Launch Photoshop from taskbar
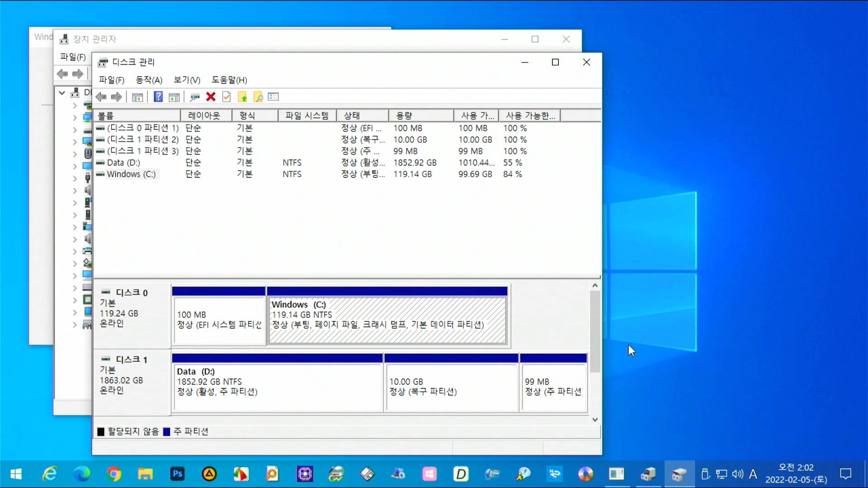The height and width of the screenshot is (488, 868). click(177, 474)
